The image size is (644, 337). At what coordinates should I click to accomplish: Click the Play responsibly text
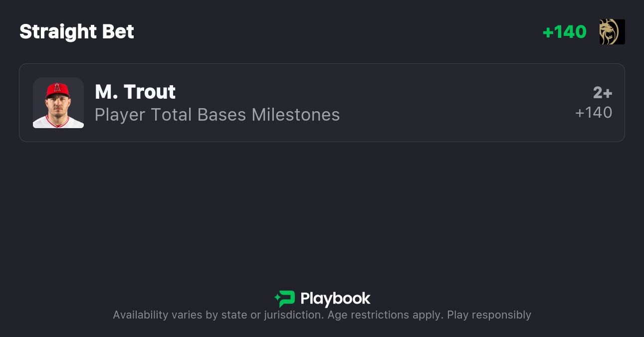click(x=489, y=315)
